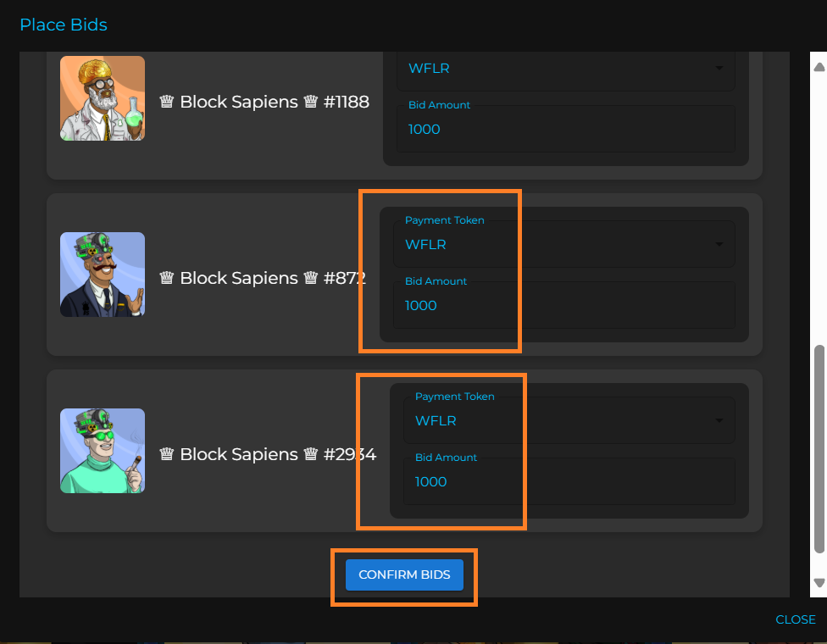Click the scrollbar down arrow

(819, 583)
